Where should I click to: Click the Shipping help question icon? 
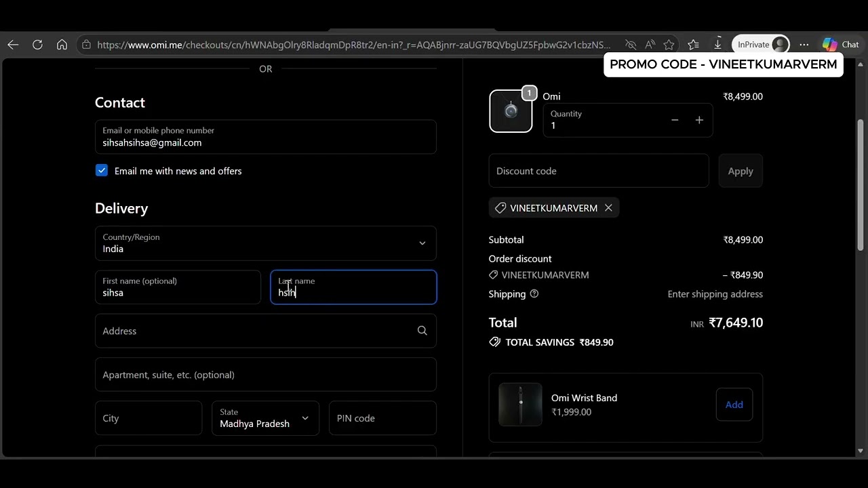click(x=534, y=294)
